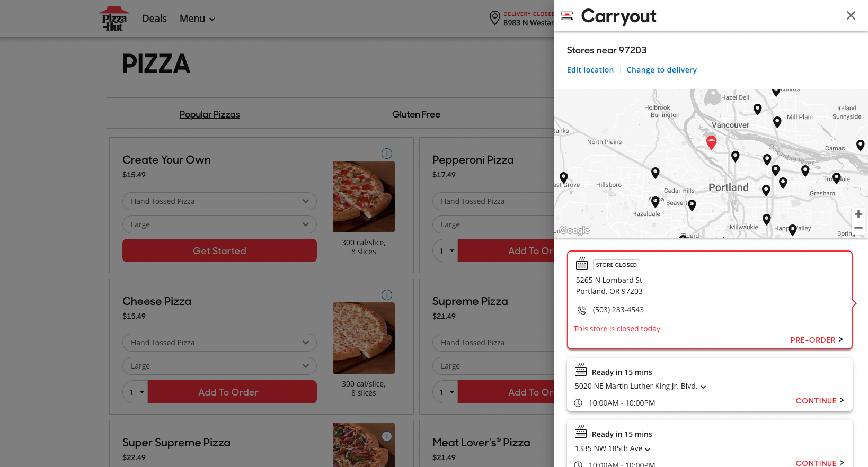Expand 5020 NE Martin Luther King store details

coord(703,387)
